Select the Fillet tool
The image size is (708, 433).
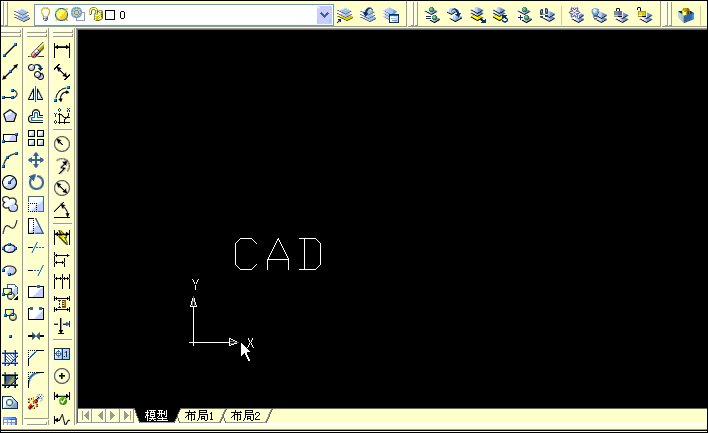36,380
